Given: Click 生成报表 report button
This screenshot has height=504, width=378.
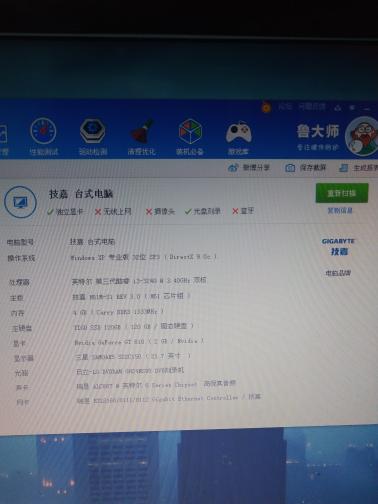Looking at the screenshot, I should click(x=359, y=168).
